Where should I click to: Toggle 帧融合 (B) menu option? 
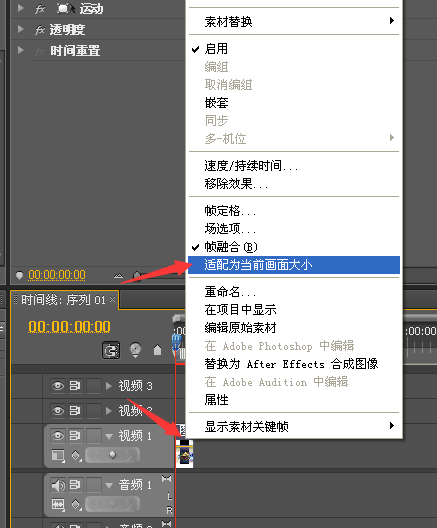294,247
